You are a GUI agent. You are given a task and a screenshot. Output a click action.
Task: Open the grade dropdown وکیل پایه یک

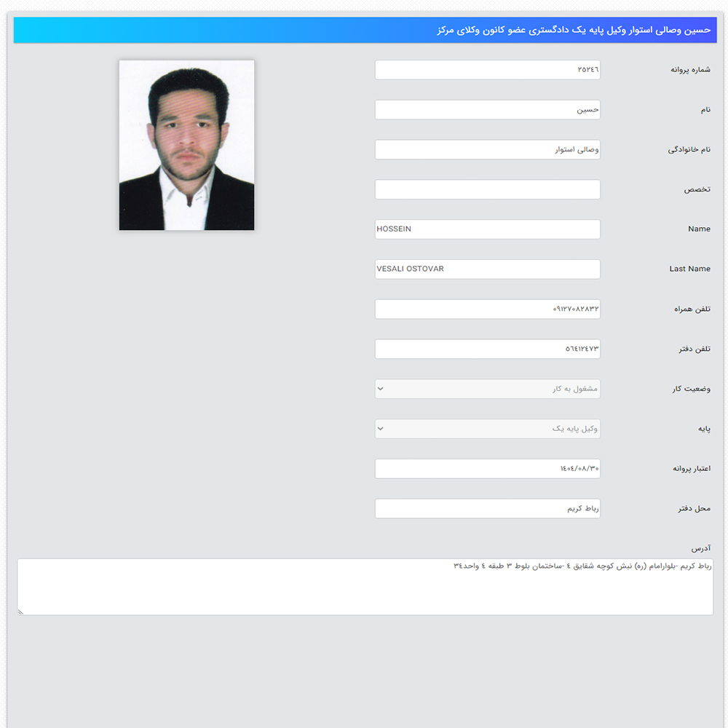point(488,429)
